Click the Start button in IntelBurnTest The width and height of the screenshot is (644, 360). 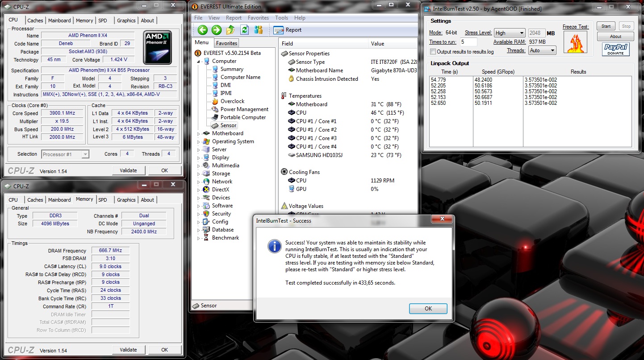606,26
